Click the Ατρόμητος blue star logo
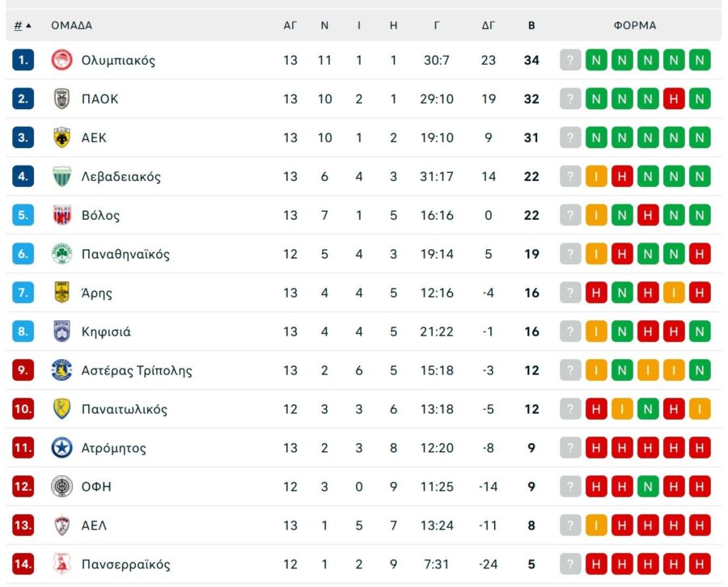This screenshot has height=587, width=728. click(x=62, y=448)
